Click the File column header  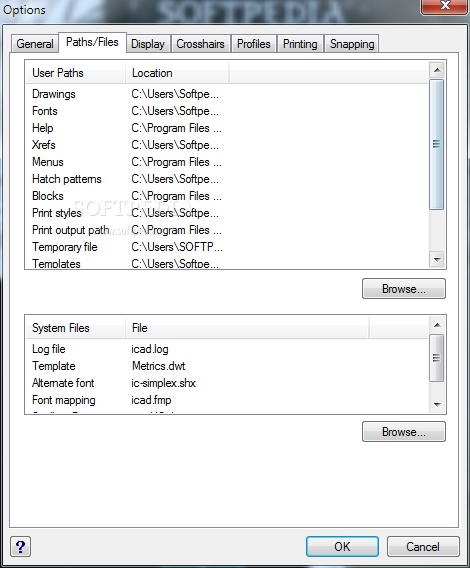[x=247, y=328]
